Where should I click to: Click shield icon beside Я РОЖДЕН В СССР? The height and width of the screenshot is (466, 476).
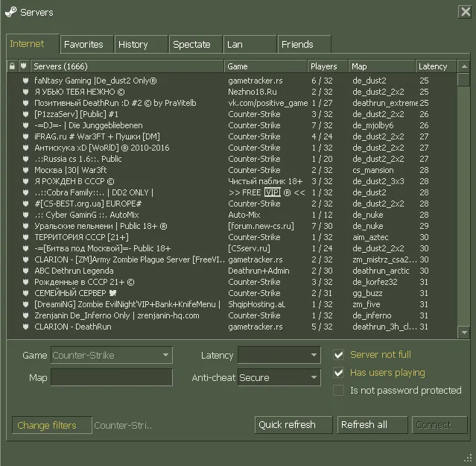[x=25, y=181]
